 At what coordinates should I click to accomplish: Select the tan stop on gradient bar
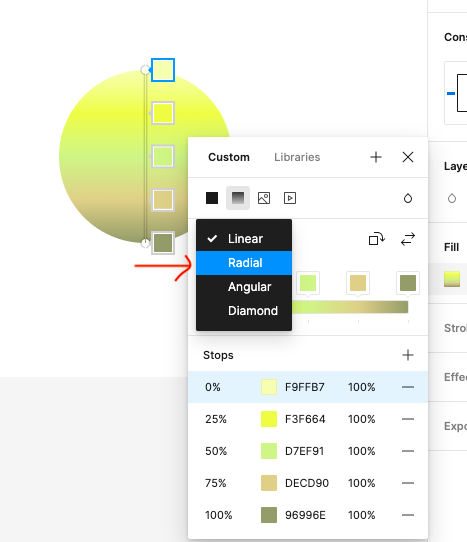358,283
